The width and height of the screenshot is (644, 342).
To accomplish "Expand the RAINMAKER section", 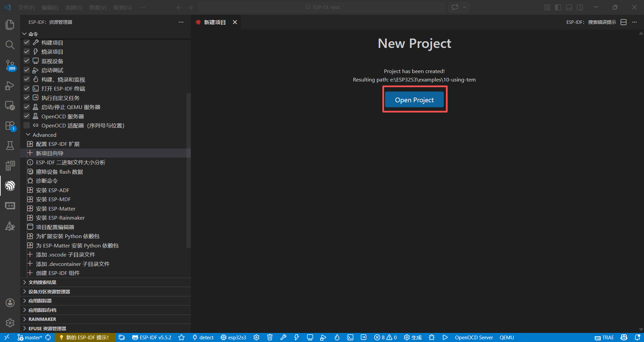I will coord(106,319).
